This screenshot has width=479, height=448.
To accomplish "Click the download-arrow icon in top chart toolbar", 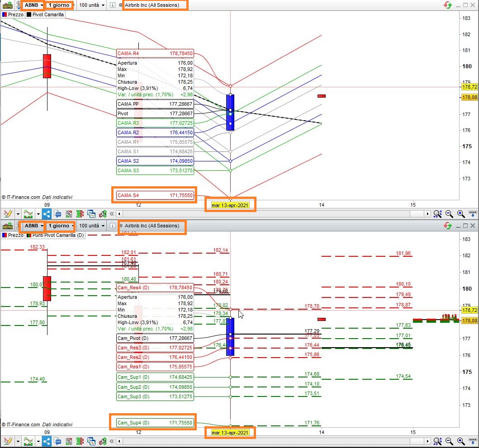I will point(473,214).
